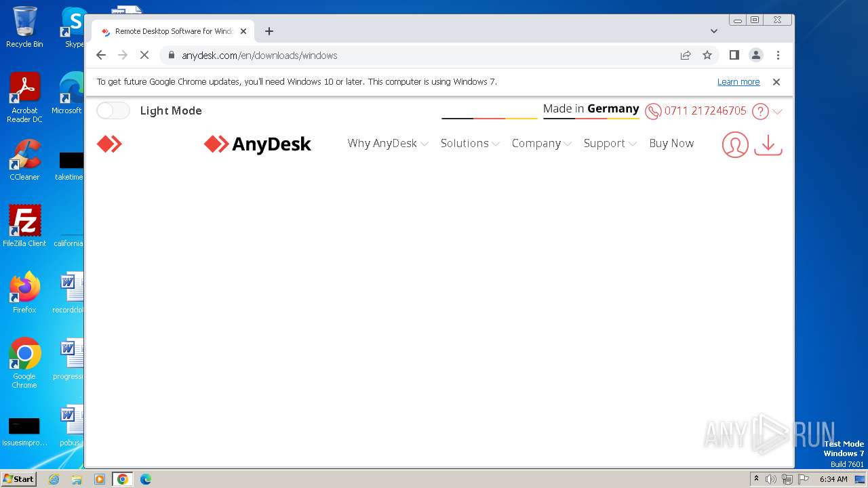
Task: Expand the chevron next to help icon
Action: click(777, 112)
